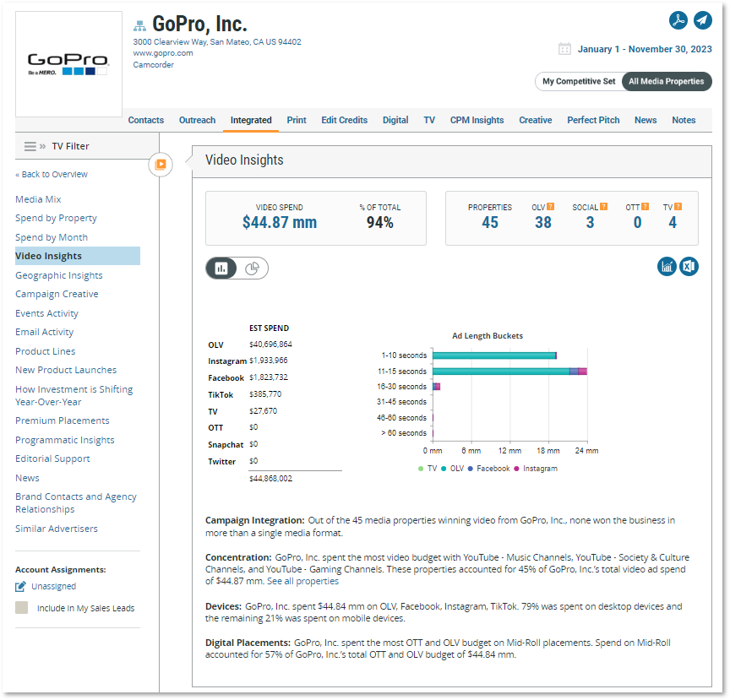Open News link in left sidebar

point(27,478)
